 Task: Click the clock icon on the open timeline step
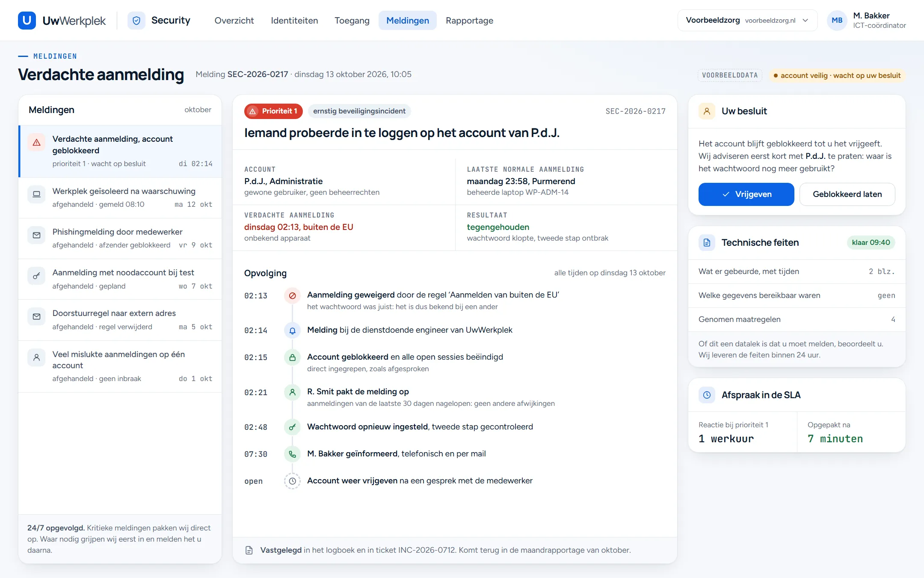pos(293,481)
